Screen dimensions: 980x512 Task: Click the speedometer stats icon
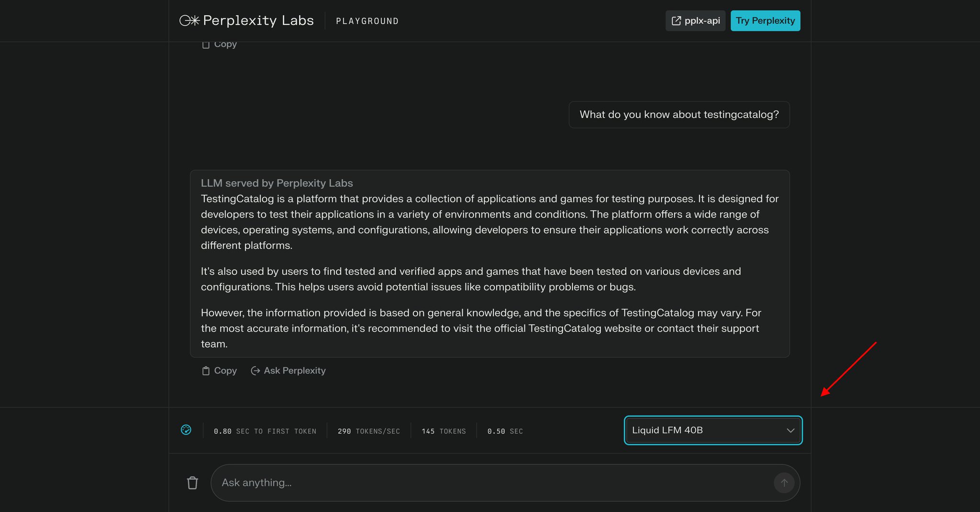(x=186, y=430)
